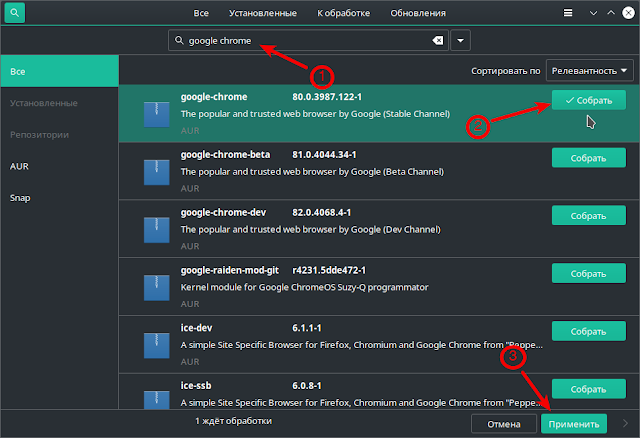Switch to the К обработке tab
This screenshot has width=640, height=438.
tap(343, 13)
